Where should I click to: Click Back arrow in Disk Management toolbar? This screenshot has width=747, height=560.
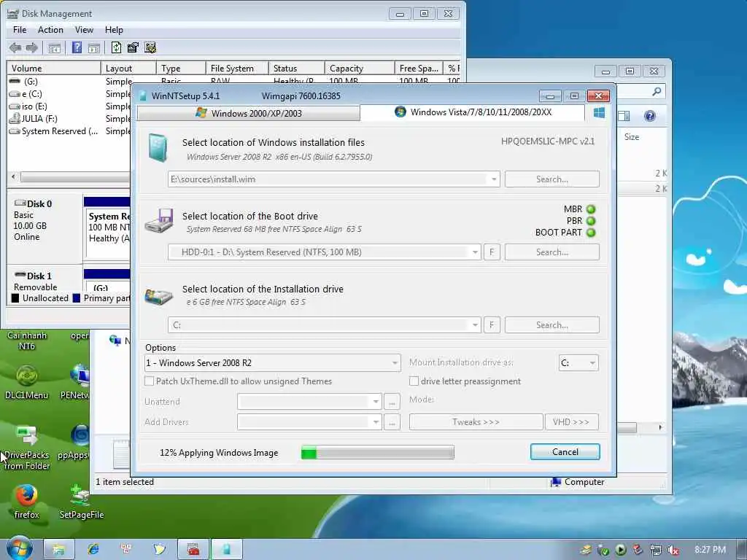[x=15, y=47]
